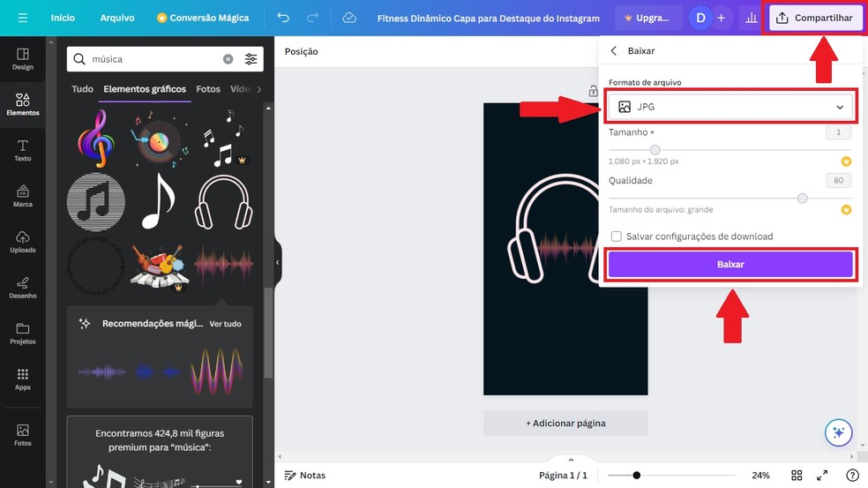Check cloud save status icon

click(x=349, y=18)
